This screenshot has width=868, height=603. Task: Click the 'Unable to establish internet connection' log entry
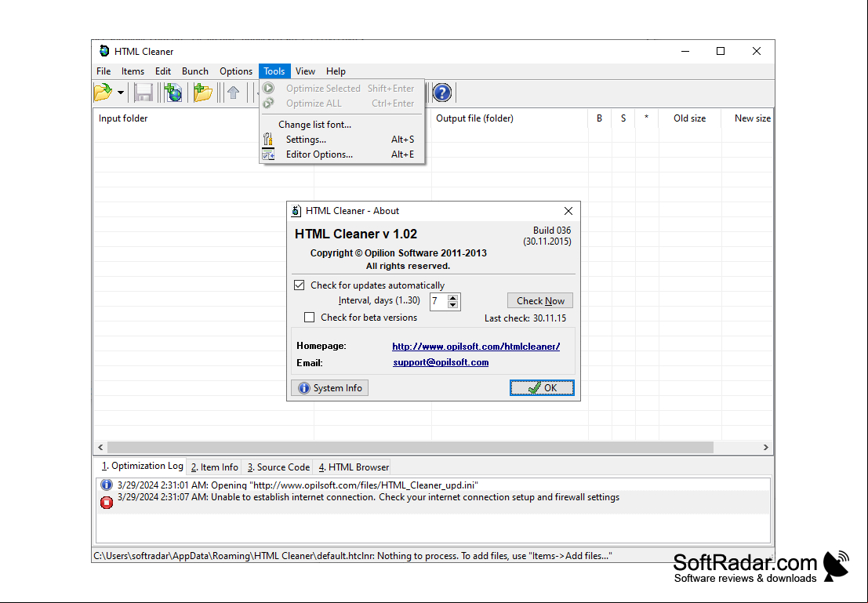[368, 497]
